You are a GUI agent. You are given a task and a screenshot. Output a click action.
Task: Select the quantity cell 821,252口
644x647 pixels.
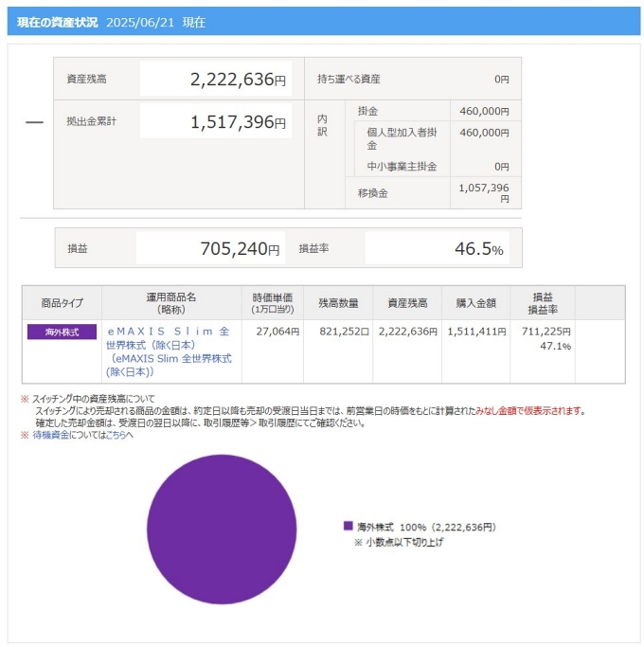[x=344, y=332]
